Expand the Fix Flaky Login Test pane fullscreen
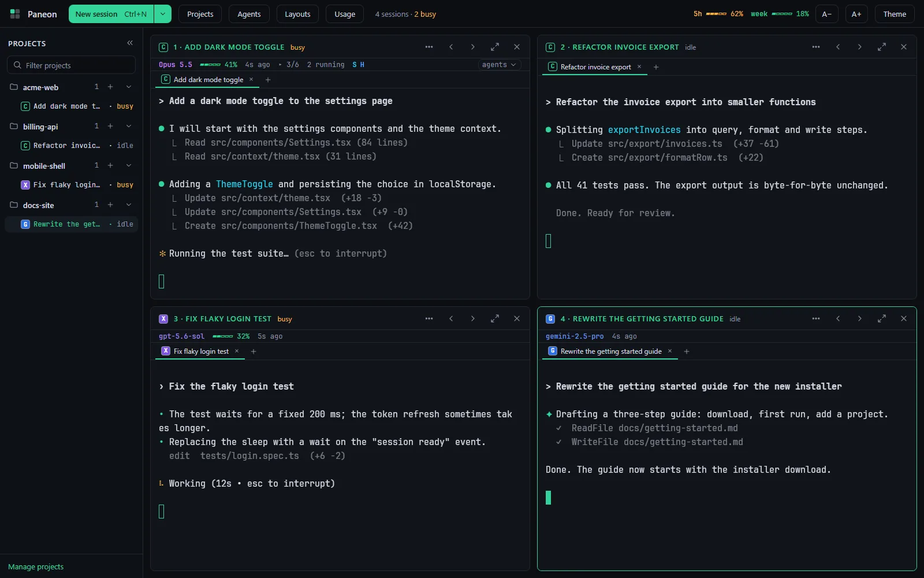This screenshot has height=578, width=924. pos(495,318)
